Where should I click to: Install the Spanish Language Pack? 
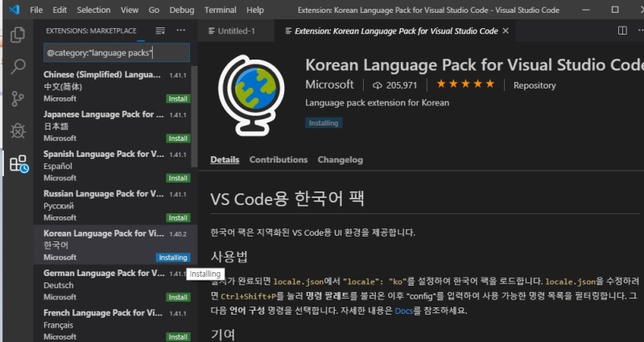pos(178,178)
